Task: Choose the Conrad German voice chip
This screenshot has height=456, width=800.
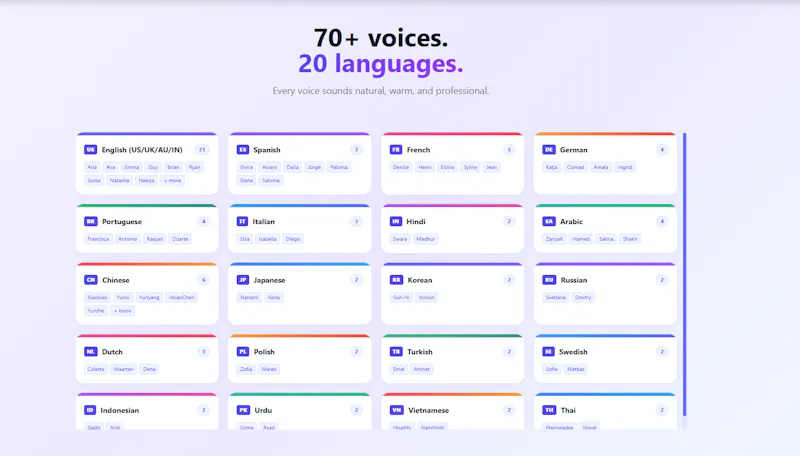Action: (576, 167)
